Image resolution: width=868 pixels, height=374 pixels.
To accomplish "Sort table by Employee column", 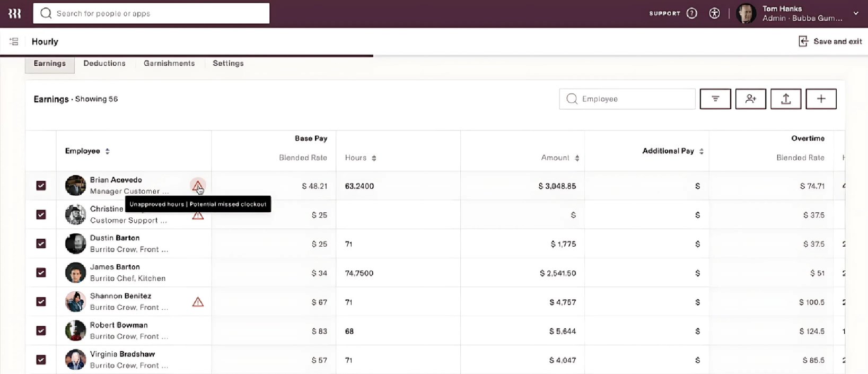I will [x=107, y=151].
